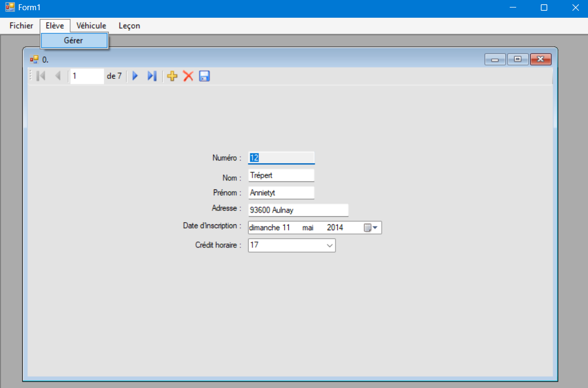Open the Véhicule menu
The width and height of the screenshot is (588, 388).
[x=91, y=26]
